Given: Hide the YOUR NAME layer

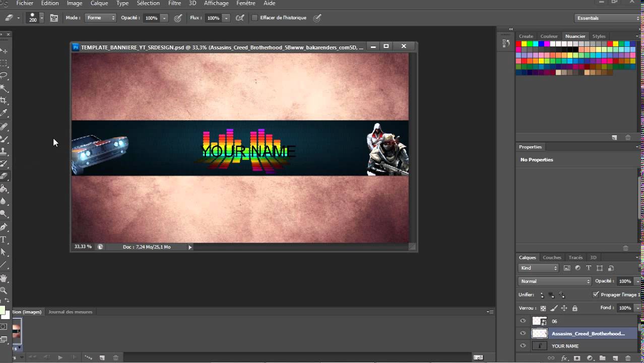Looking at the screenshot, I should pos(523,346).
